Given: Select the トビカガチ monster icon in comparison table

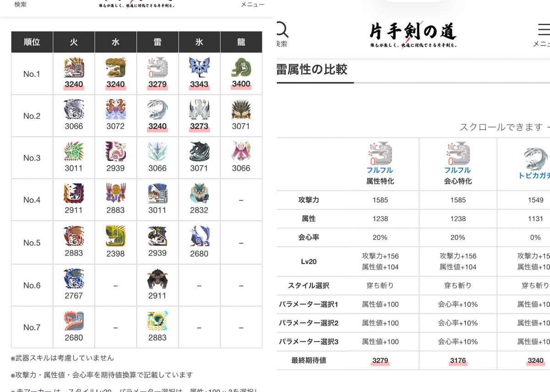Looking at the screenshot, I should [x=536, y=159].
